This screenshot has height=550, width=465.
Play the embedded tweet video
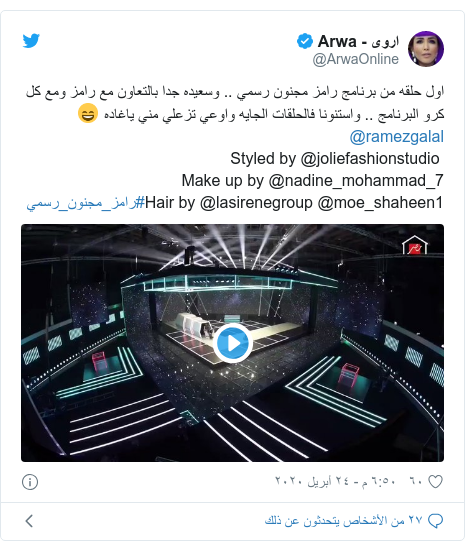pyautogui.click(x=233, y=343)
